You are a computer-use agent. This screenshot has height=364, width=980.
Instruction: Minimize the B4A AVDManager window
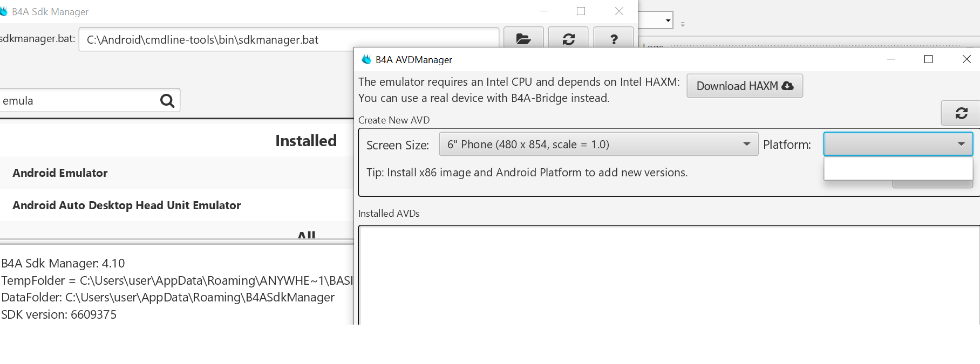(891, 59)
